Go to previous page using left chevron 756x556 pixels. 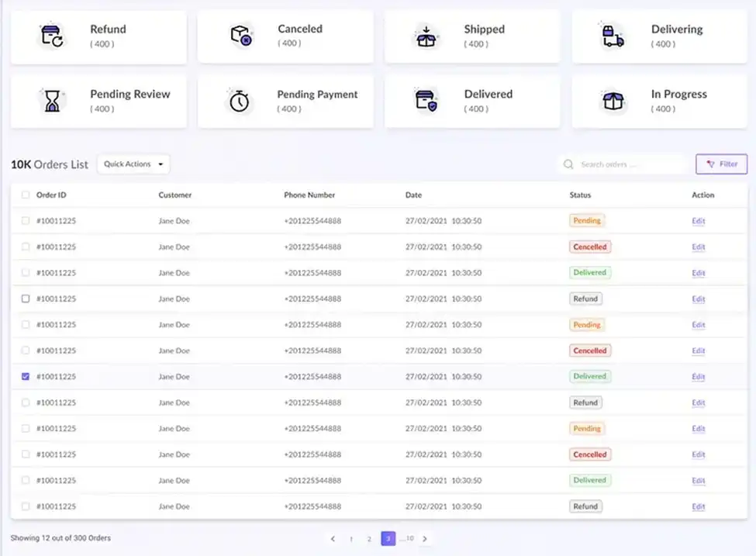coord(333,539)
